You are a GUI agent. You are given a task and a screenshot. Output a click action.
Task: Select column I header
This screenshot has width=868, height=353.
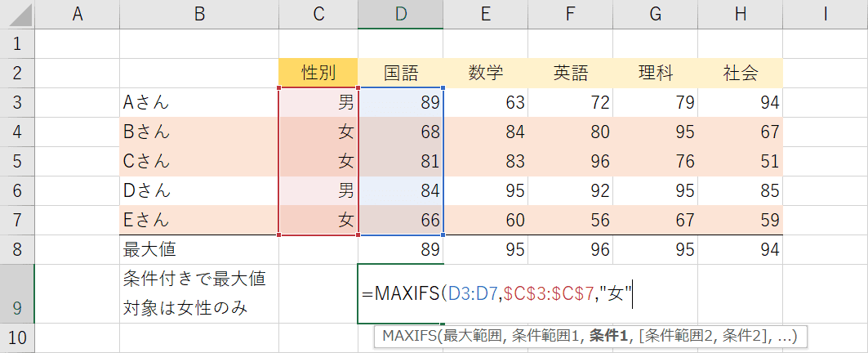click(825, 15)
